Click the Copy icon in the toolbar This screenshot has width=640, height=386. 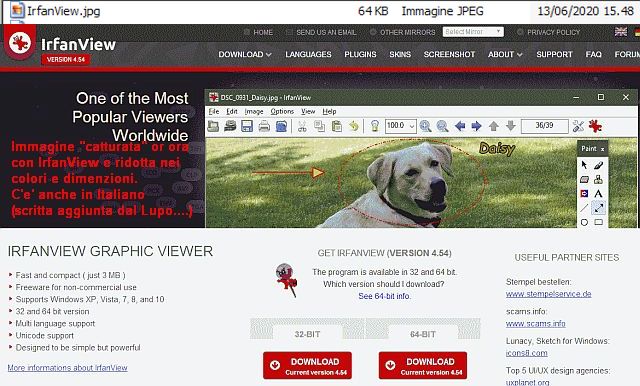click(319, 126)
